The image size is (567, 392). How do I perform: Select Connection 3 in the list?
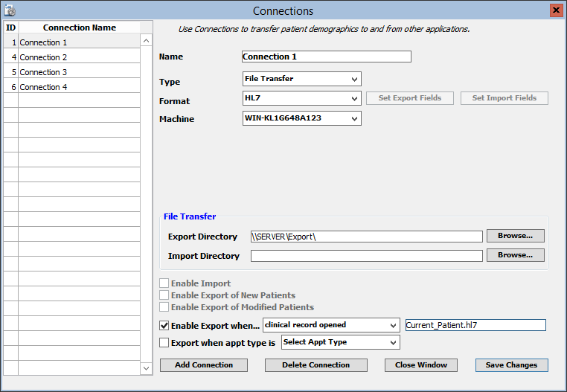pos(79,72)
